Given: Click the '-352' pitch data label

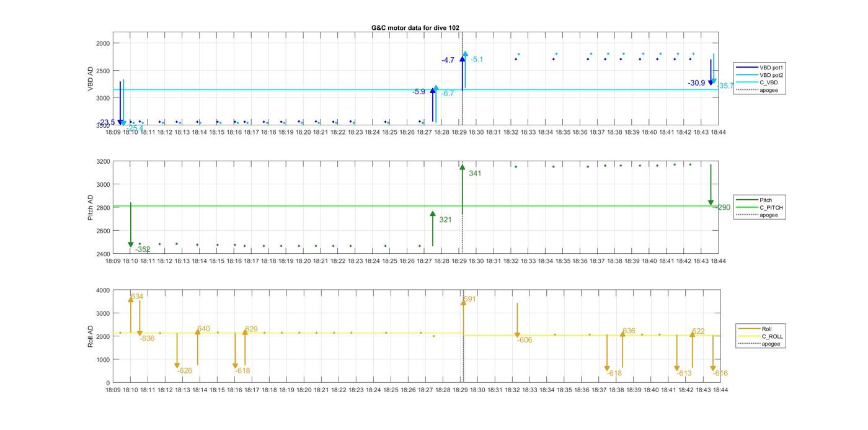Looking at the screenshot, I should (143, 249).
